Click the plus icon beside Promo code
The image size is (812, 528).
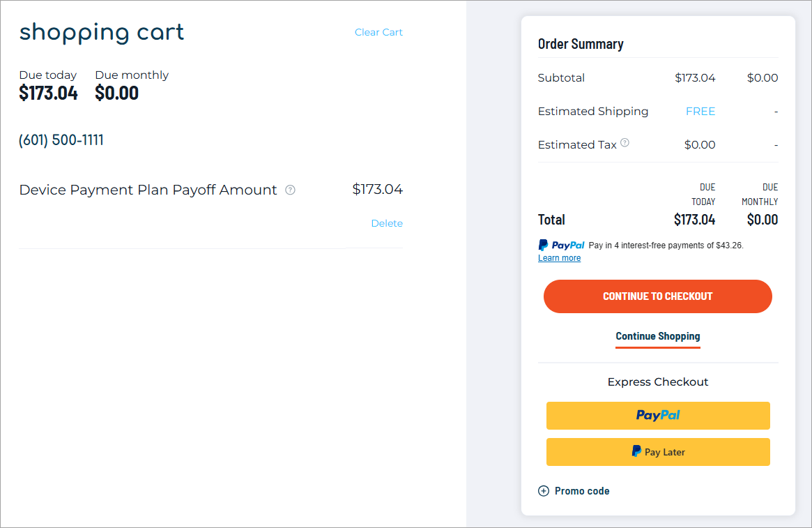click(544, 491)
